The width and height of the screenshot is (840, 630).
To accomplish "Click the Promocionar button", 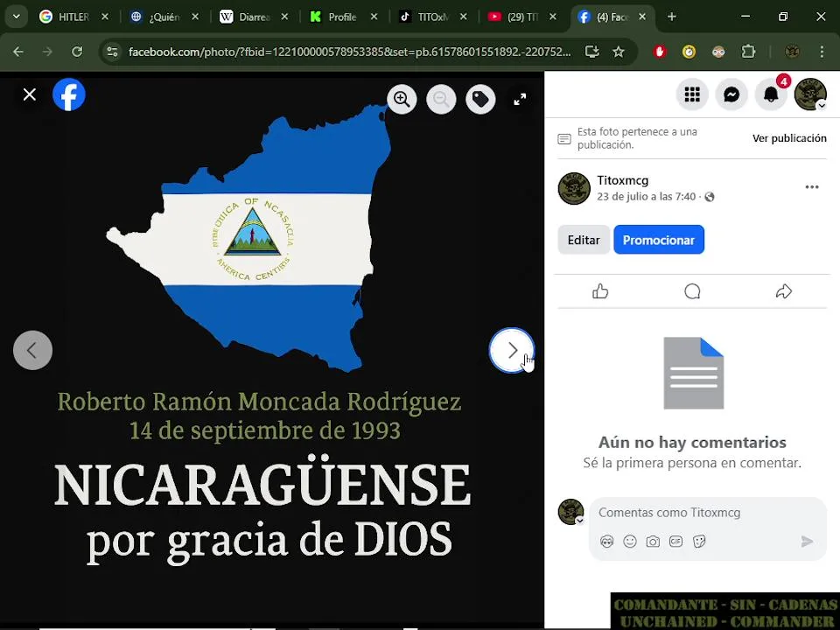I will 658,240.
